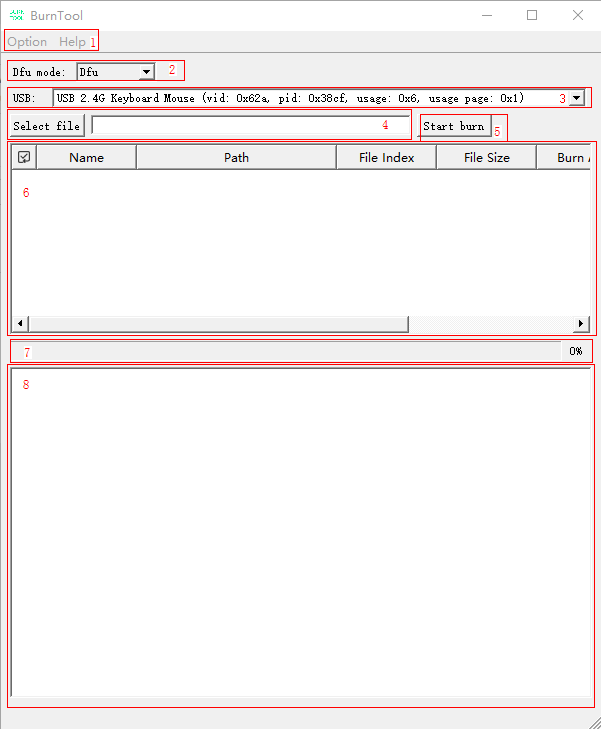Click the Select file button
This screenshot has width=601, height=729.
pos(47,126)
